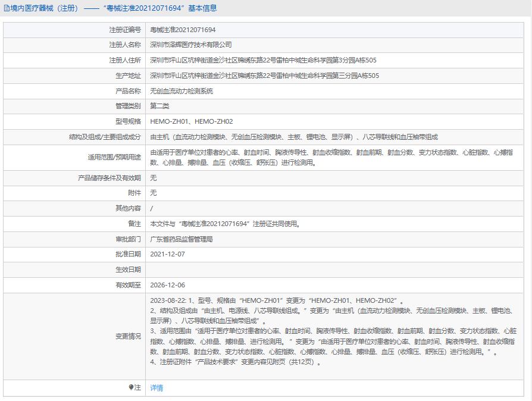
Task: Click 无 value in 附件 row
Action: pos(154,193)
